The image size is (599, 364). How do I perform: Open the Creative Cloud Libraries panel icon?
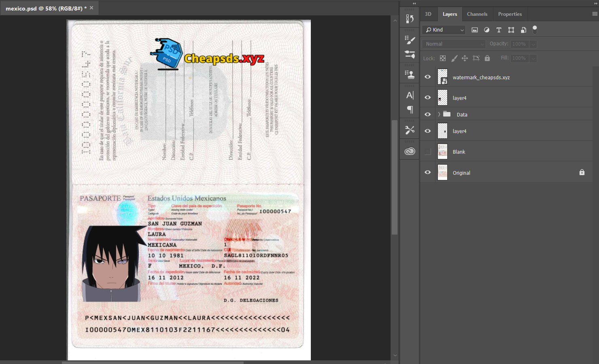tap(410, 151)
